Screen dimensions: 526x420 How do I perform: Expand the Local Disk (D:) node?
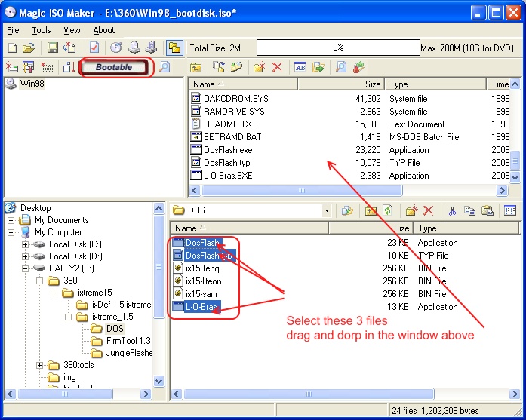click(x=25, y=256)
